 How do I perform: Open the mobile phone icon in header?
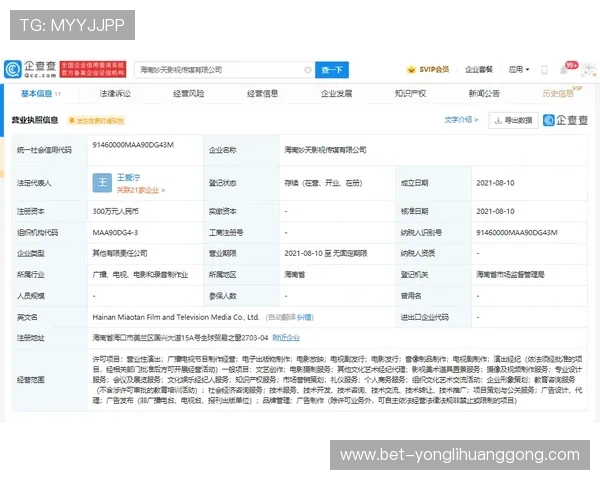tap(544, 70)
